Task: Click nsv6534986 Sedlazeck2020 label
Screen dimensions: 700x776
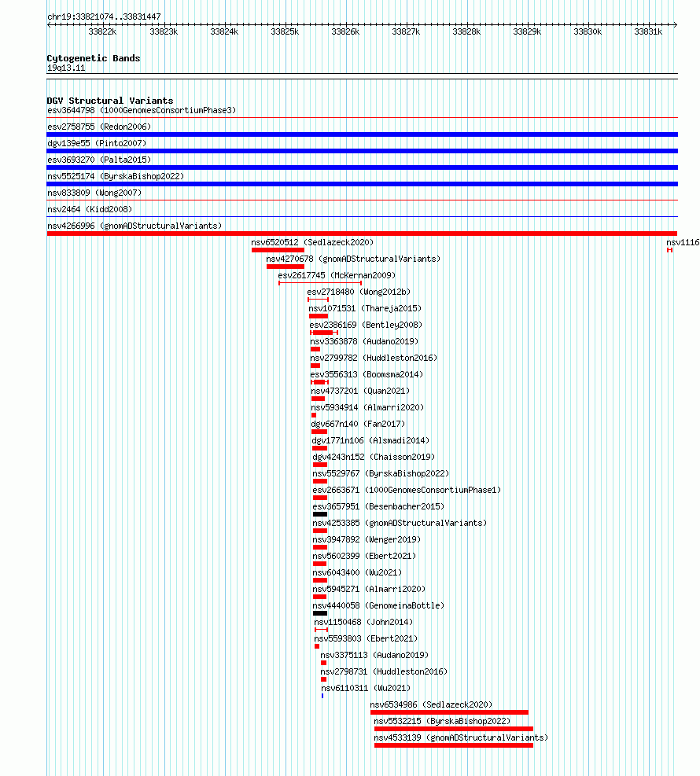Action: [431, 704]
